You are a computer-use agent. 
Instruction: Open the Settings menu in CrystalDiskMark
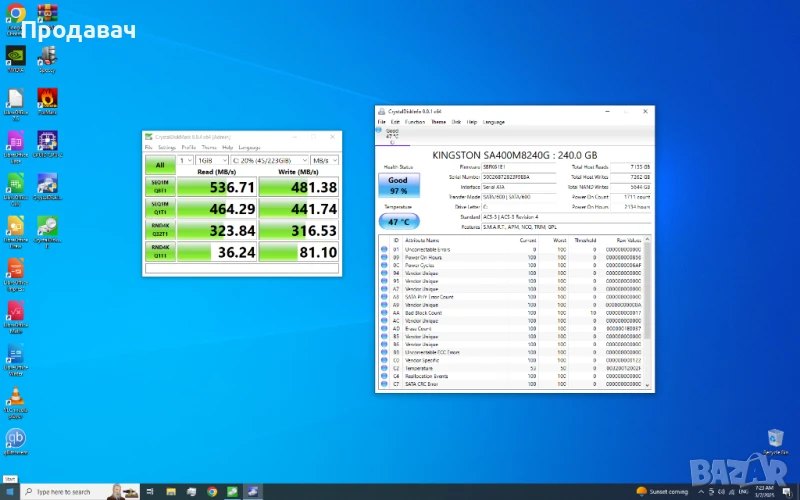point(167,147)
